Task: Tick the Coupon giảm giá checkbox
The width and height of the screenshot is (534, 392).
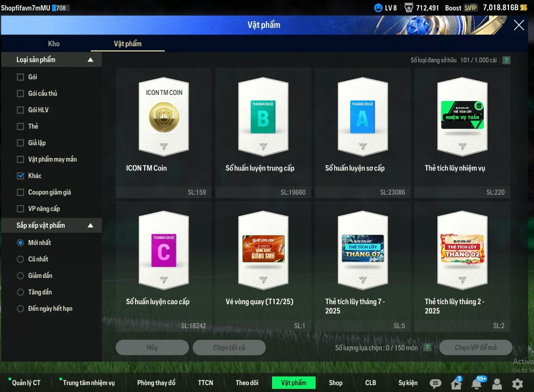Action: click(x=21, y=192)
